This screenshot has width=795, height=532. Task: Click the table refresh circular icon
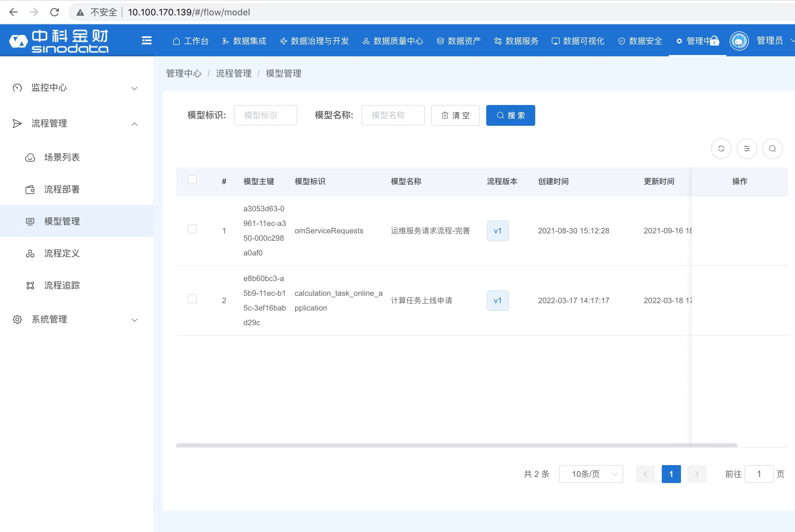pyautogui.click(x=721, y=149)
